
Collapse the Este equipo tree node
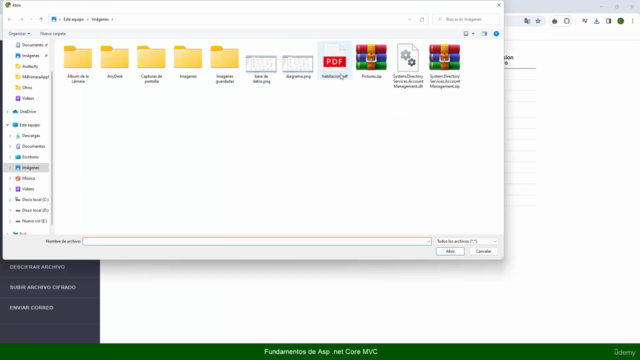pyautogui.click(x=7, y=125)
